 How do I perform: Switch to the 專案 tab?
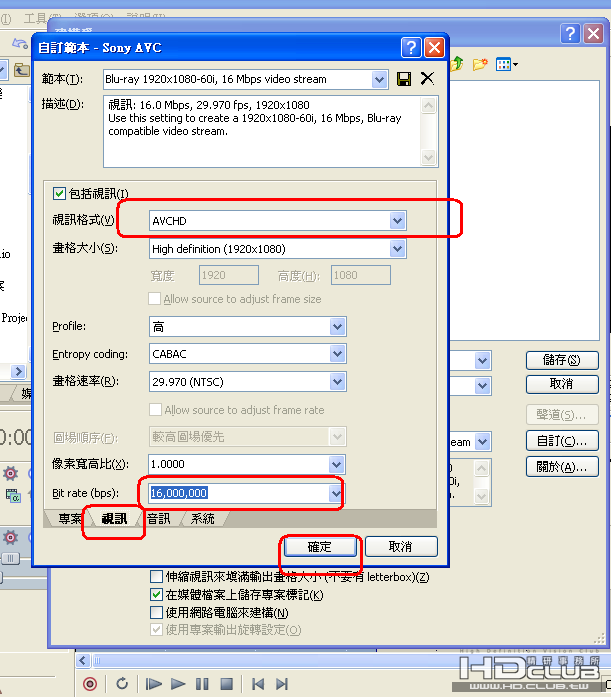click(70, 519)
